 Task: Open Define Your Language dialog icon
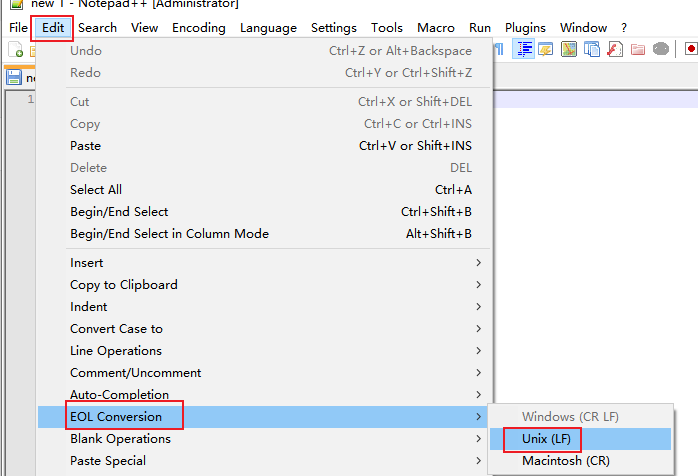[546, 49]
